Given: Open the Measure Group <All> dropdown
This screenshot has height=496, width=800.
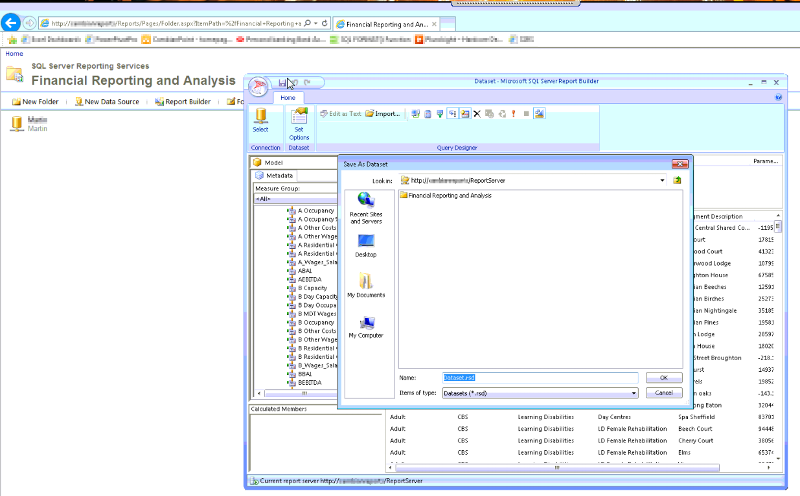Looking at the screenshot, I should (x=295, y=199).
